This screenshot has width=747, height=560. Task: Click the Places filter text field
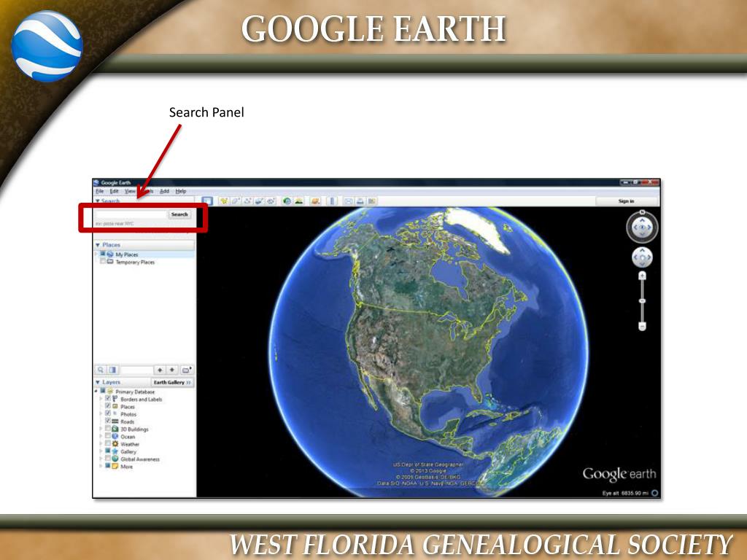(x=136, y=370)
